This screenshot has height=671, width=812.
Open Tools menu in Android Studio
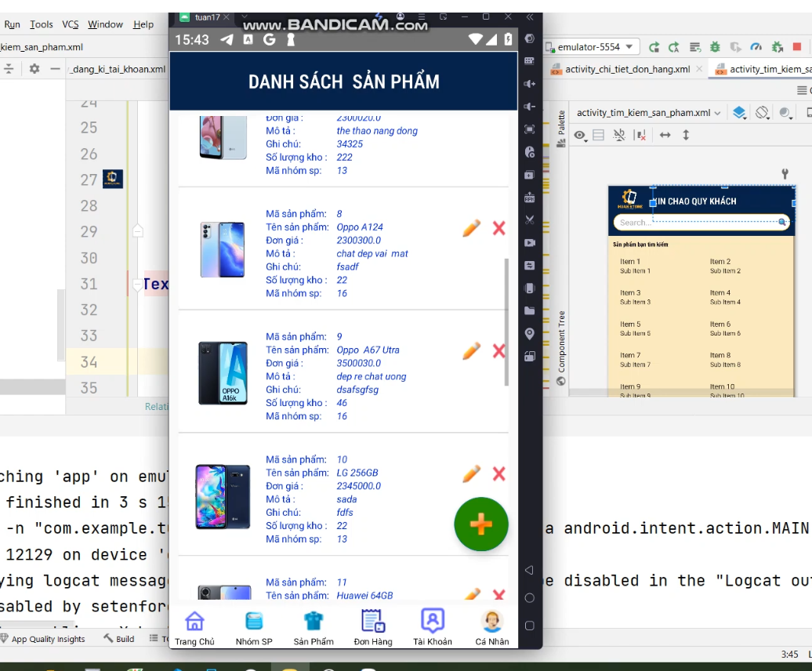tap(41, 24)
